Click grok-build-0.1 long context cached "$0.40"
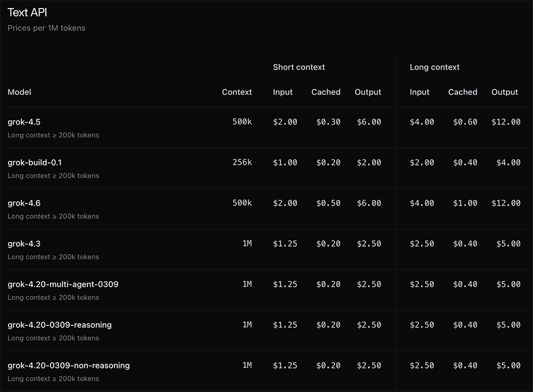This screenshot has height=392, width=533. [x=465, y=162]
